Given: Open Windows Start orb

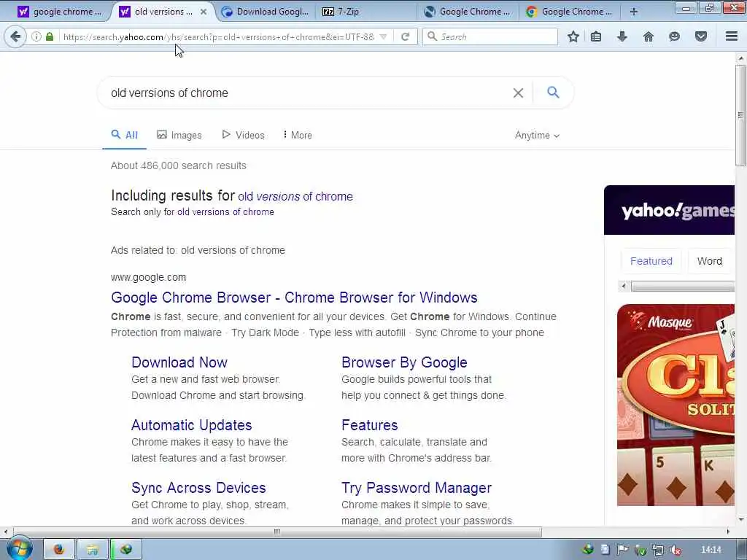Looking at the screenshot, I should [x=19, y=549].
